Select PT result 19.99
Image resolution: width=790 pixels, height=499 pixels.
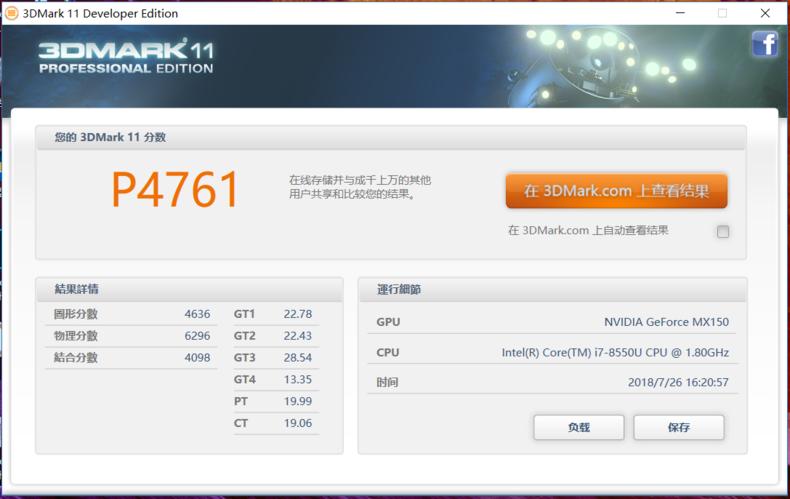point(298,401)
